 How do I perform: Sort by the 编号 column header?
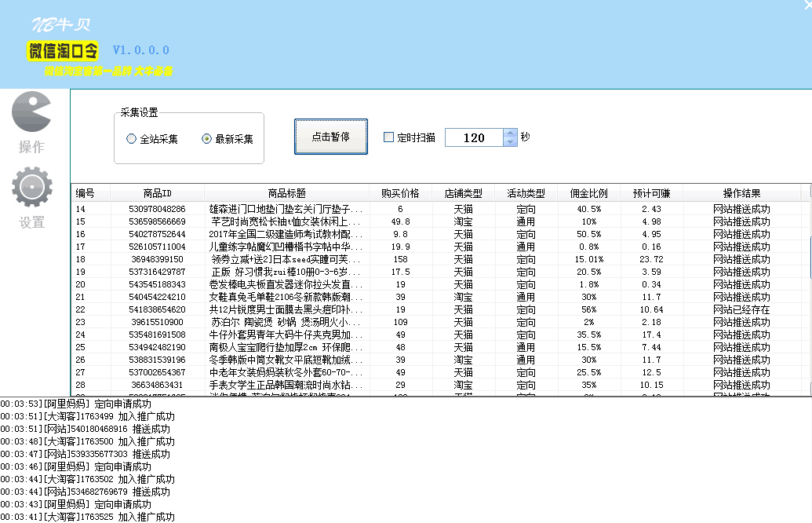coord(91,193)
